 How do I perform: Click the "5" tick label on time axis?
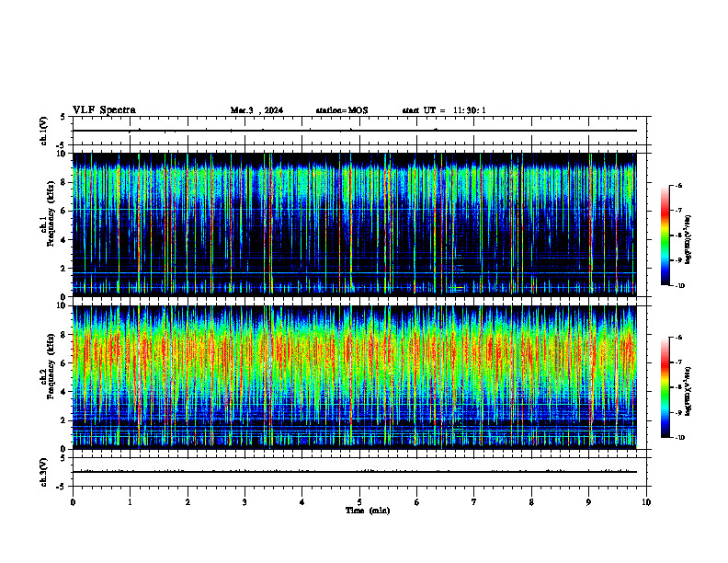359,502
